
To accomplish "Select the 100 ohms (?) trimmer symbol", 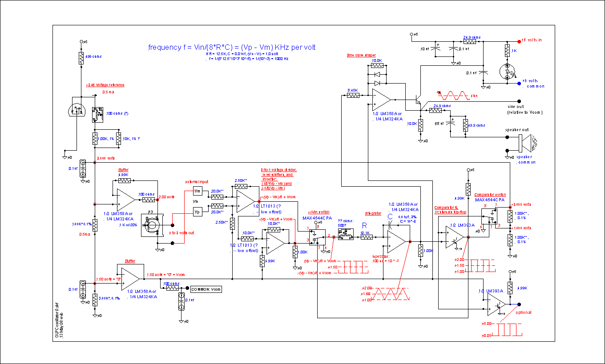I will pyautogui.click(x=98, y=114).
